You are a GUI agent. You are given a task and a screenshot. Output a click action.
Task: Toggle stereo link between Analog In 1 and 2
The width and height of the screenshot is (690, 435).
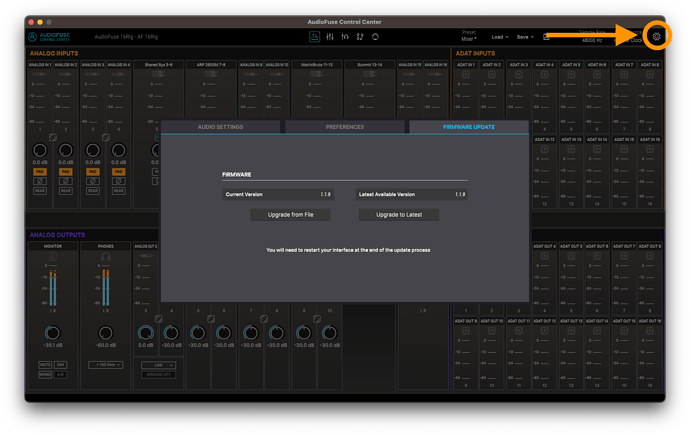[53, 137]
